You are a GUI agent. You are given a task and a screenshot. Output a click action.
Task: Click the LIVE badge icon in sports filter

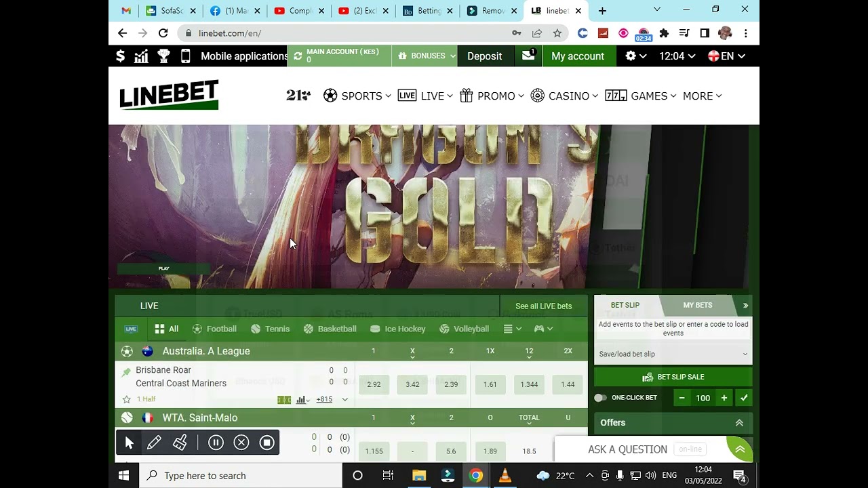click(131, 329)
